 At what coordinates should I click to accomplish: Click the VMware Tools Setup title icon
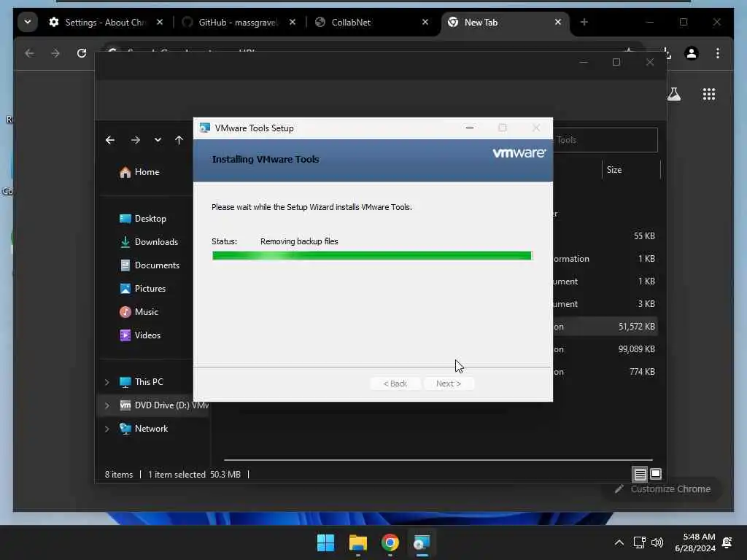(205, 128)
